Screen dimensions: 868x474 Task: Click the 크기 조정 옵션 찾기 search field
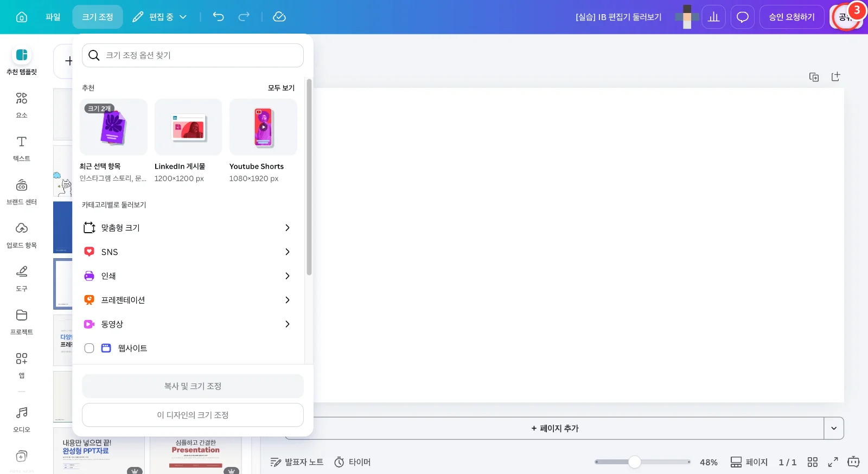pos(193,55)
